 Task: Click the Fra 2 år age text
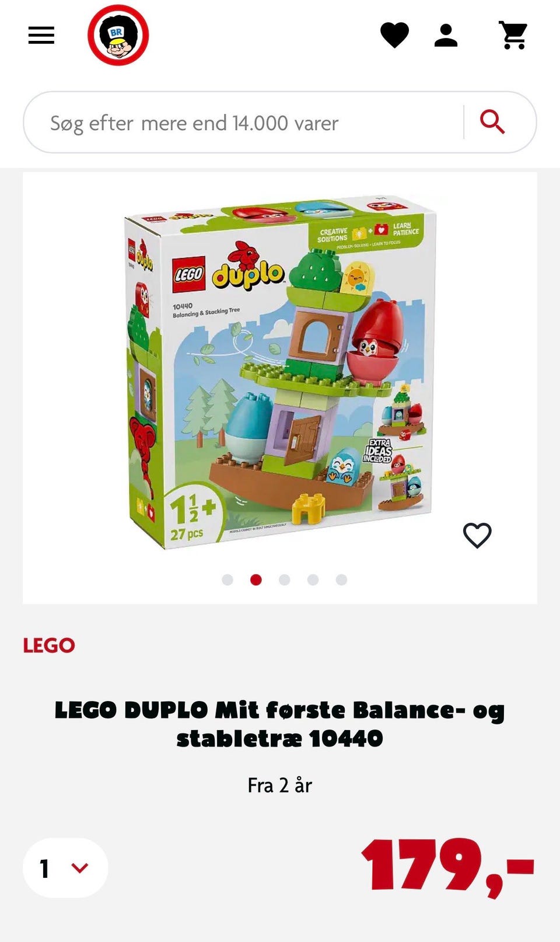point(280,786)
